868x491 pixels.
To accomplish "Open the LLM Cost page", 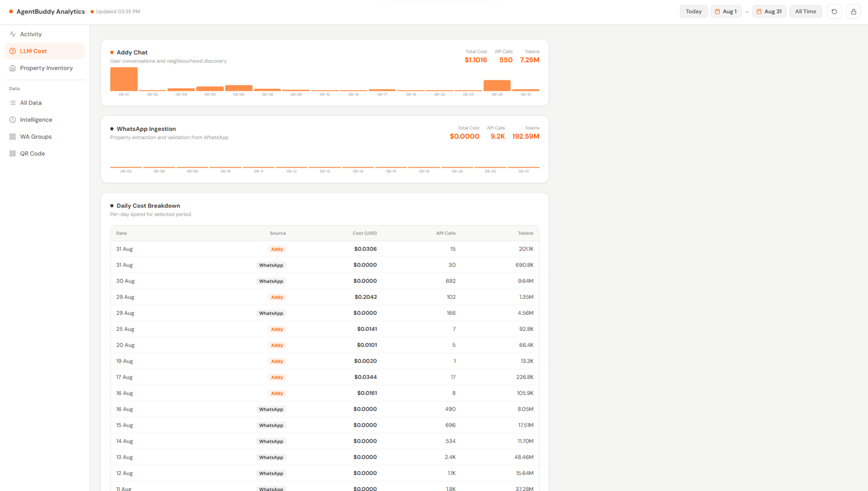I will click(45, 51).
